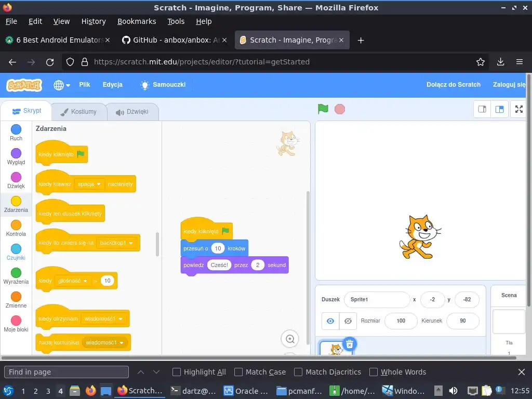This screenshot has width=532, height=399.
Task: Close the 6 Best Android Emulators tab
Action: point(108,40)
